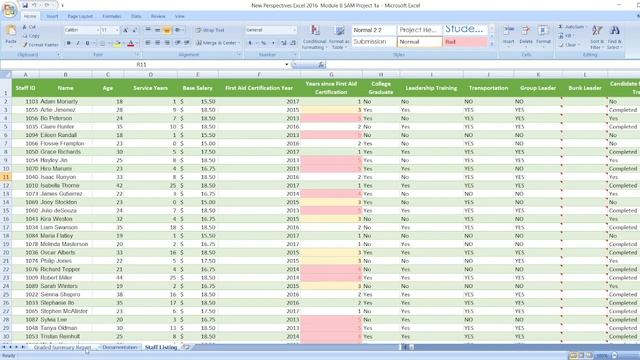Top-align the cell contents
The image size is (640, 360).
(x=148, y=30)
